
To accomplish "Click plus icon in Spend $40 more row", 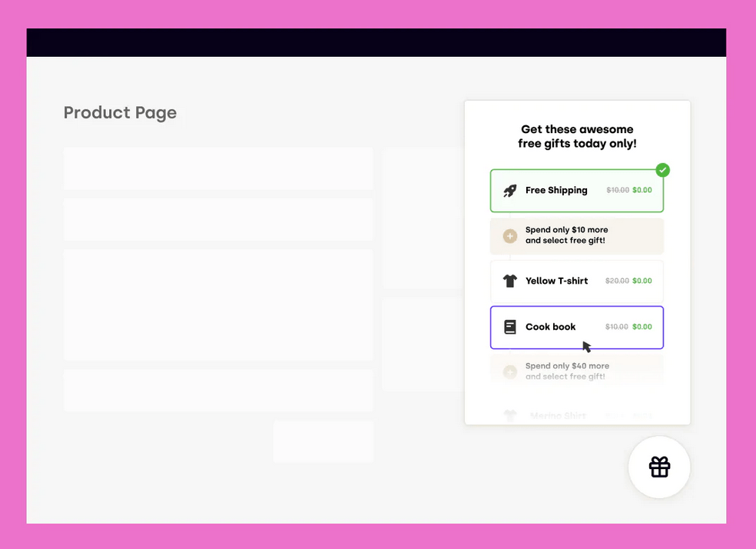I will coord(510,372).
